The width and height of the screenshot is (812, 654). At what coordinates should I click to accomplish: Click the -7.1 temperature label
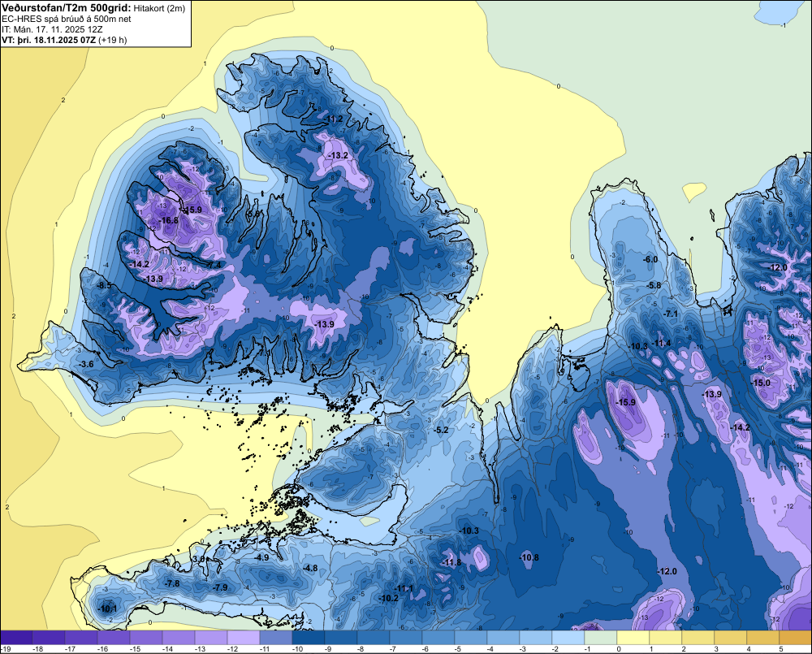point(671,314)
